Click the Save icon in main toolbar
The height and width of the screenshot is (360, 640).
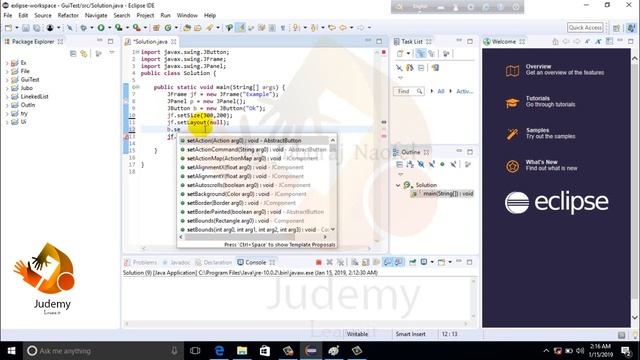tap(26, 28)
